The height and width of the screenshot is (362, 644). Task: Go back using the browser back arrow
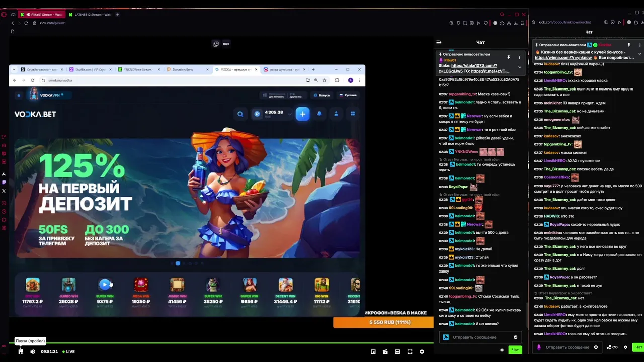(x=13, y=23)
